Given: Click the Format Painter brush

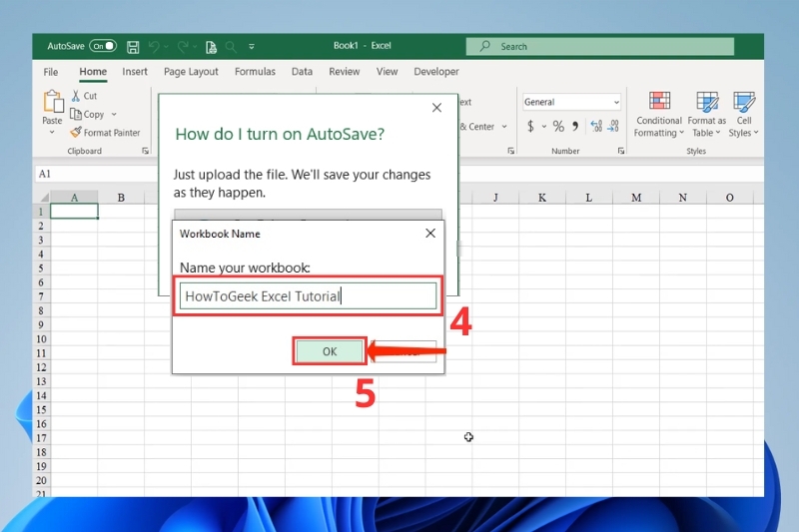Looking at the screenshot, I should coord(76,133).
